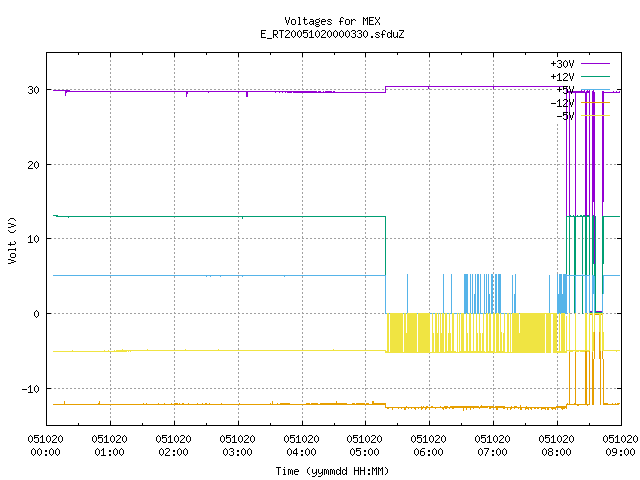Click the "Volt (V)" y-axis label
The image size is (640, 480).
click(12, 240)
